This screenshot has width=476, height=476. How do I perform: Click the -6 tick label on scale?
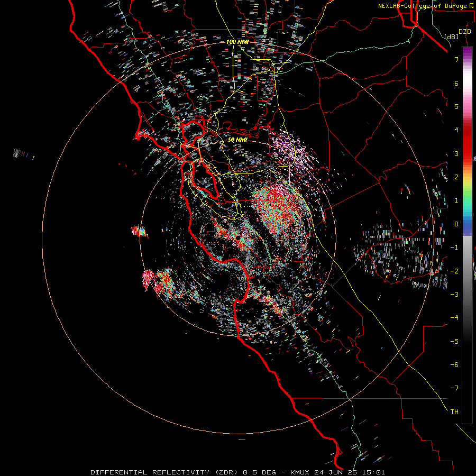click(454, 365)
